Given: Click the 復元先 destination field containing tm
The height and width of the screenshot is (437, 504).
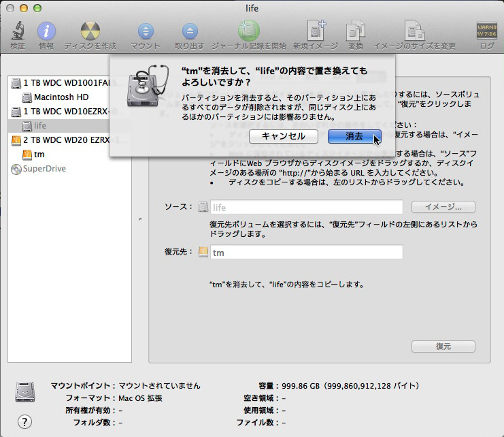Looking at the screenshot, I should coord(306,253).
